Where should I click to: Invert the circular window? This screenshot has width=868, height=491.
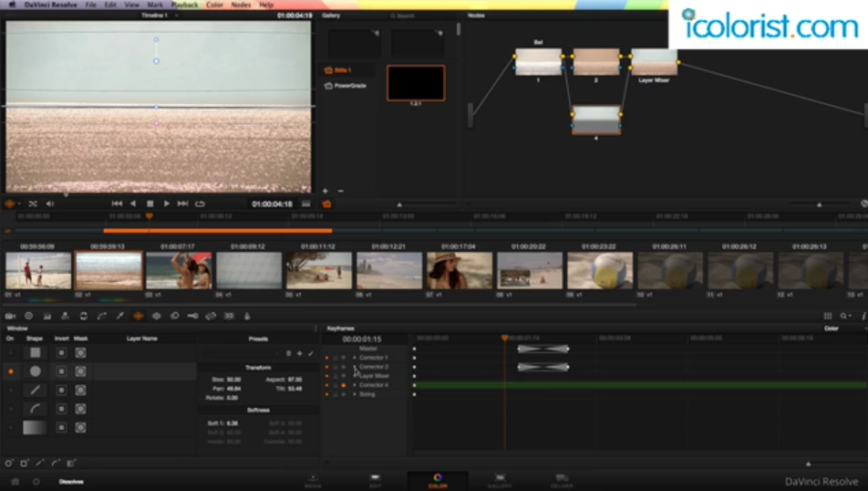61,371
